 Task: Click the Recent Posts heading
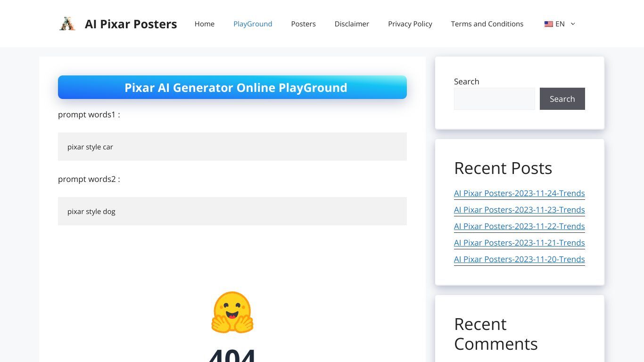tap(503, 168)
